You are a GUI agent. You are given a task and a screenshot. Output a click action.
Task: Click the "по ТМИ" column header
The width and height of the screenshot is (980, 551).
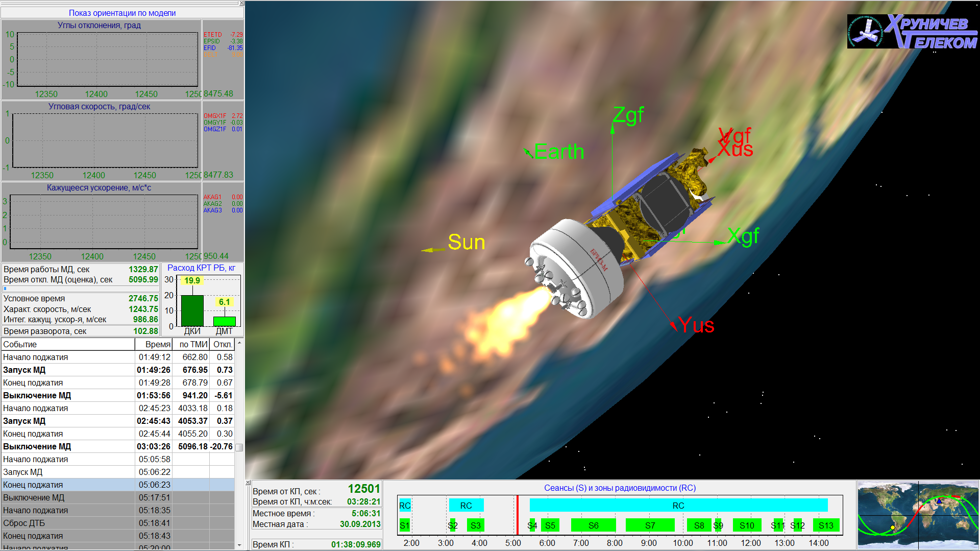coord(192,344)
